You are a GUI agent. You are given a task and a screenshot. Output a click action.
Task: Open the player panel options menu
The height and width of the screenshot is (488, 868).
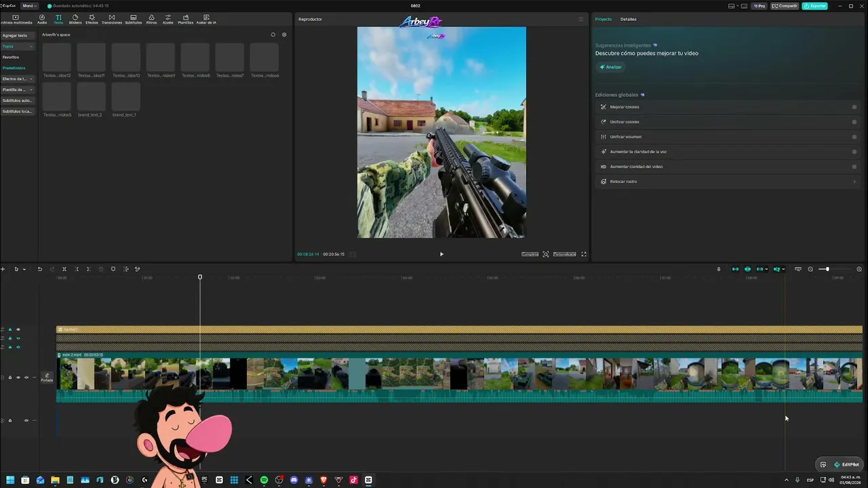tap(580, 19)
